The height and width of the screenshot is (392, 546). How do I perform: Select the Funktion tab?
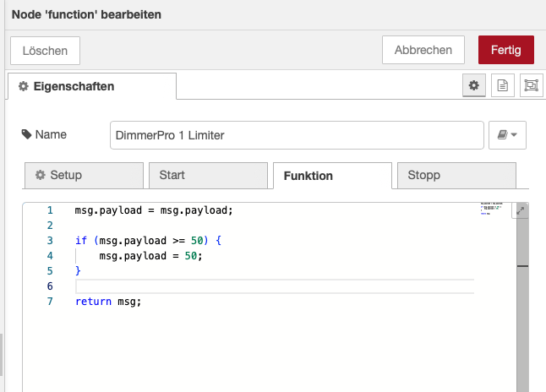[331, 176]
